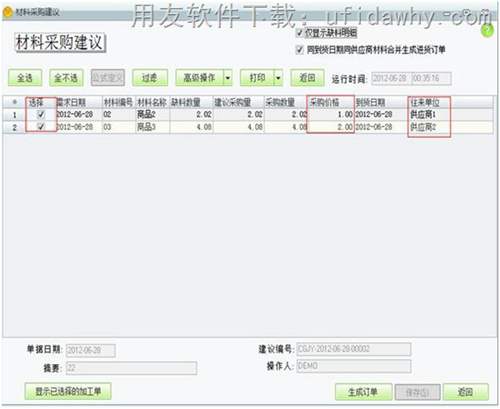The width and height of the screenshot is (500, 409).
Task: Click the 材料名称 column header
Action: [153, 102]
